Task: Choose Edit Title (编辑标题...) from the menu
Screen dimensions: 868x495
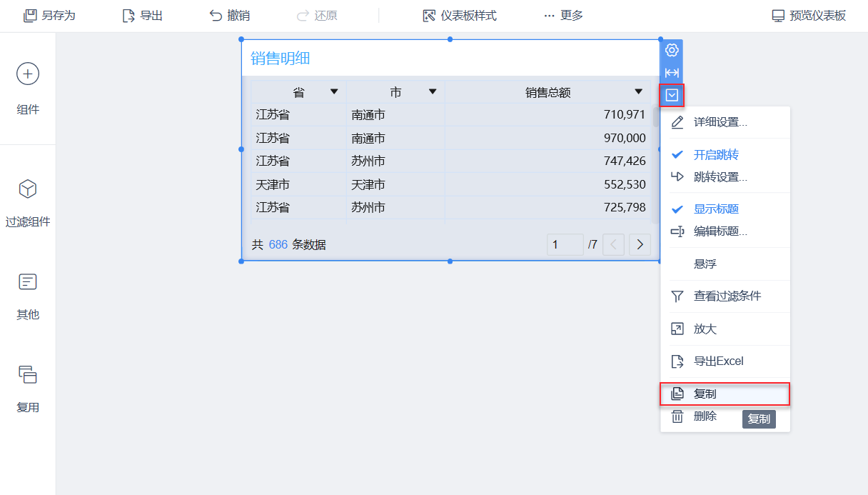Action: (725, 231)
